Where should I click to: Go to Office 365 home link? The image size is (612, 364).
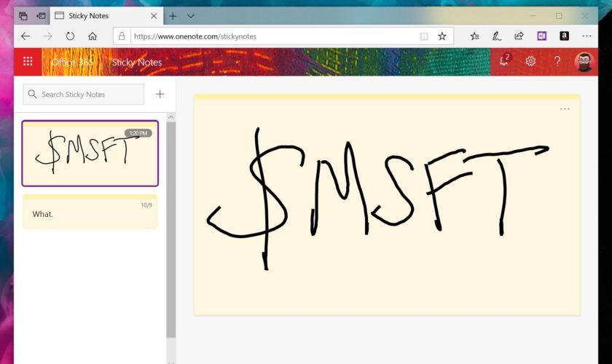point(72,62)
